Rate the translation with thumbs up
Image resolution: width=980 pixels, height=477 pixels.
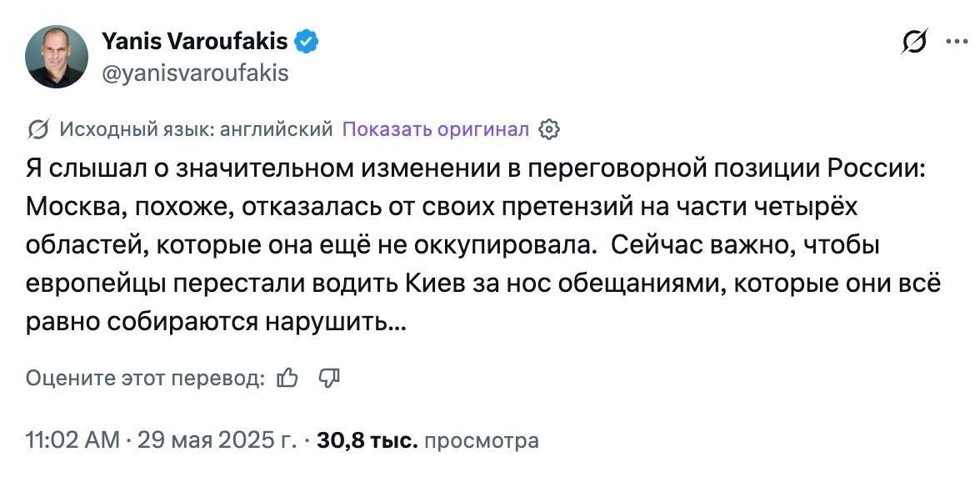(287, 378)
